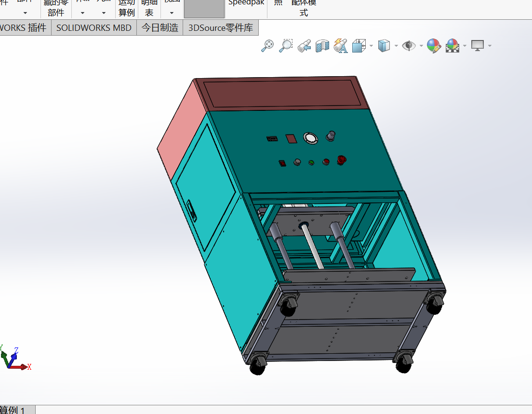Click the Apply Scene icon
Viewport: 532px width, 414px height.
[452, 46]
